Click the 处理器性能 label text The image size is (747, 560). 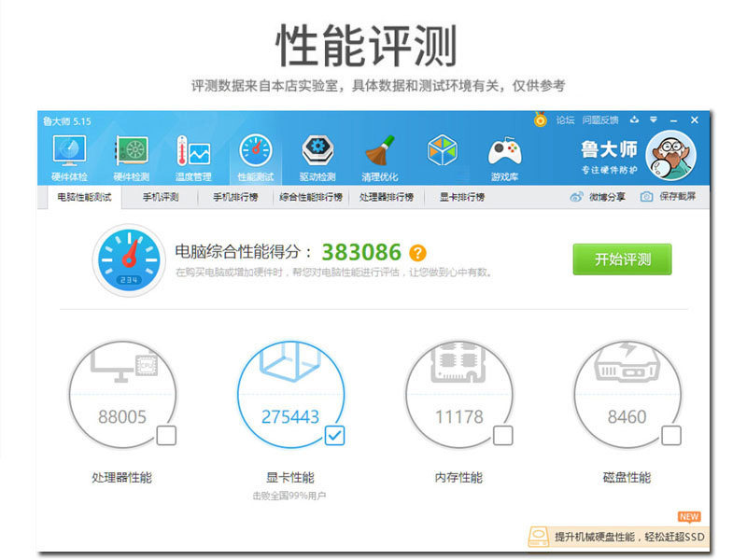click(122, 478)
